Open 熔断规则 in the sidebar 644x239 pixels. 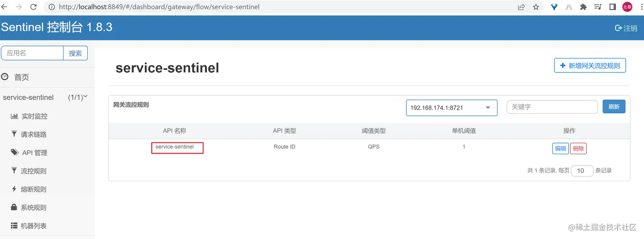(x=29, y=189)
